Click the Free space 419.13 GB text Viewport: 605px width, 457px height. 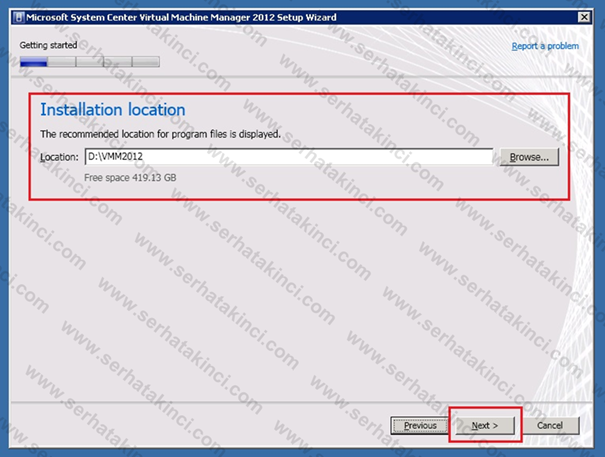tap(130, 178)
